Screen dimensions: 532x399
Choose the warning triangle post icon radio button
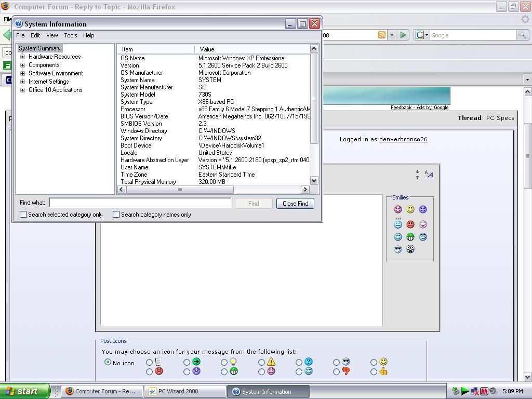(261, 362)
